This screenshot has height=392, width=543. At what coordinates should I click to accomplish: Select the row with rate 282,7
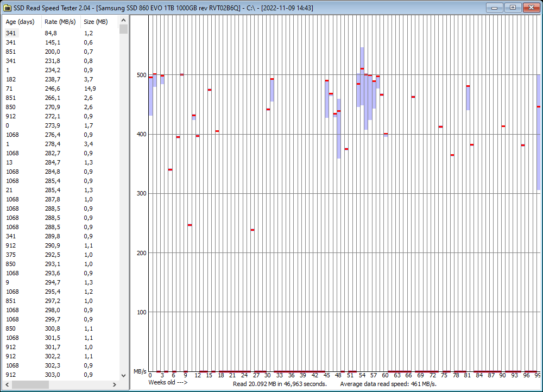[61, 153]
